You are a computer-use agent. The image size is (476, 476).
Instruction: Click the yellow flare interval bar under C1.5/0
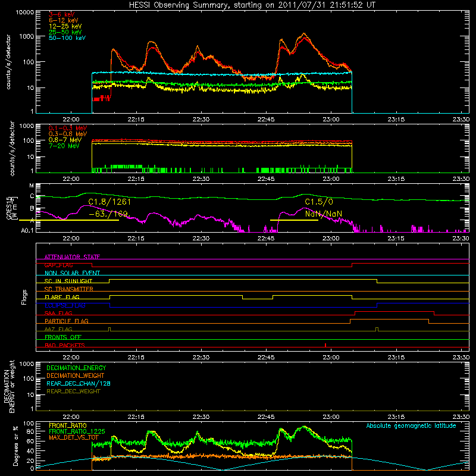pos(294,220)
